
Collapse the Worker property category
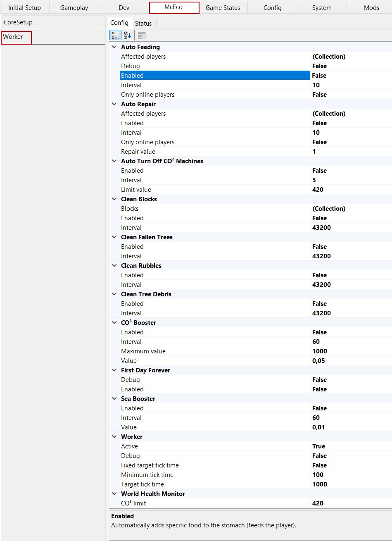114,437
